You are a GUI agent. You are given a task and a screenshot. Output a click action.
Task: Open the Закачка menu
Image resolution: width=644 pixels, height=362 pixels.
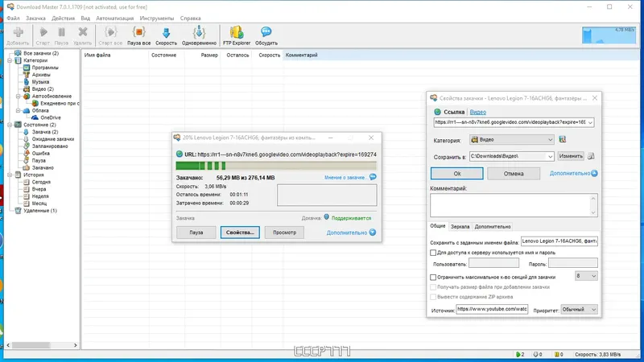[x=35, y=18]
